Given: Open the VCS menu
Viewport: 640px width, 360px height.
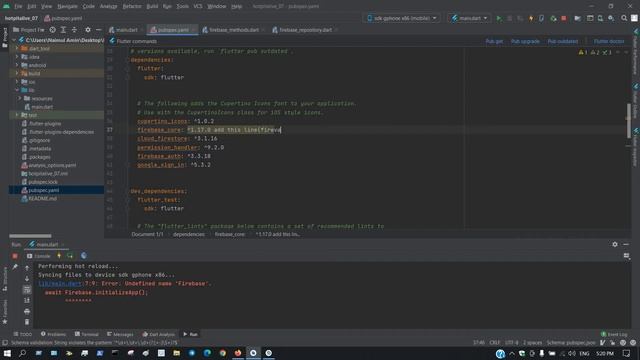Looking at the screenshot, I should (198, 7).
